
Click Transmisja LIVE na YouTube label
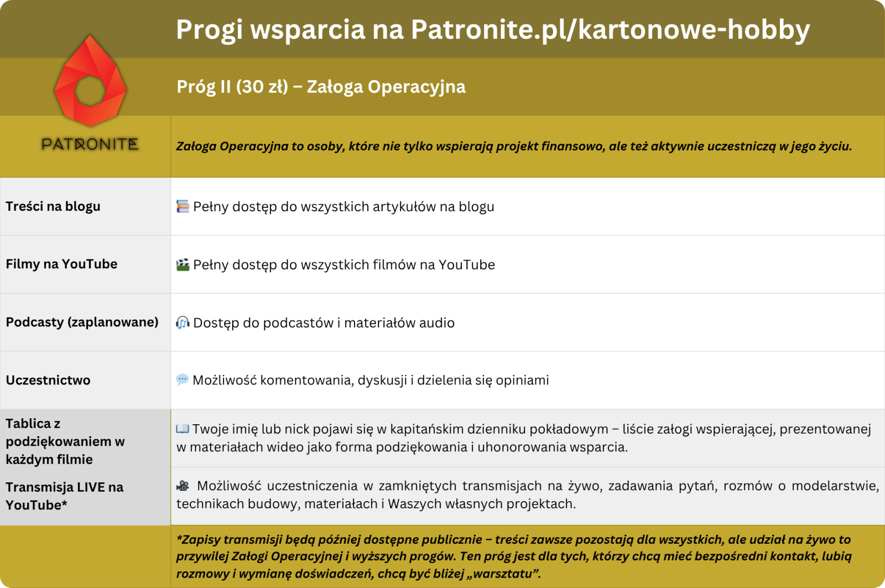[64, 496]
